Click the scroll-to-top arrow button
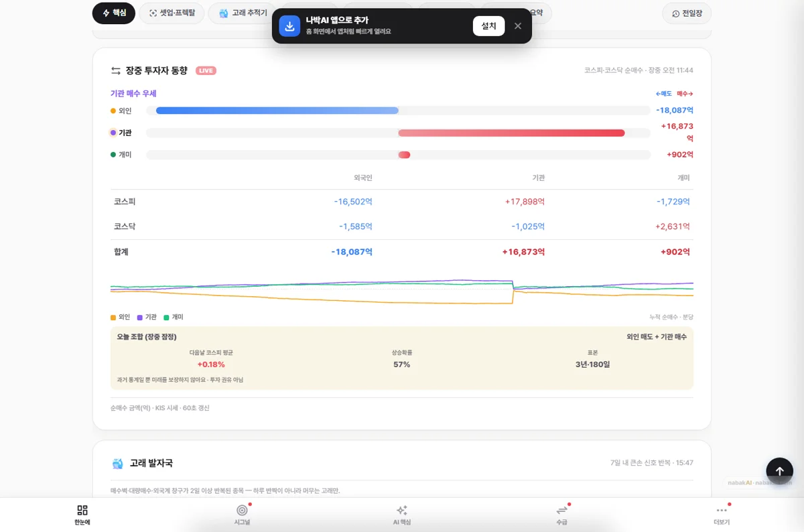Viewport: 804px width, 532px height. tap(779, 471)
